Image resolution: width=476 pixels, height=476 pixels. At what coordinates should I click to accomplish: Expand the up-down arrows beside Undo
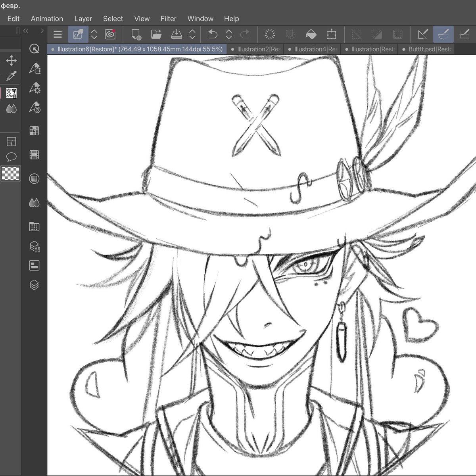coord(229,35)
